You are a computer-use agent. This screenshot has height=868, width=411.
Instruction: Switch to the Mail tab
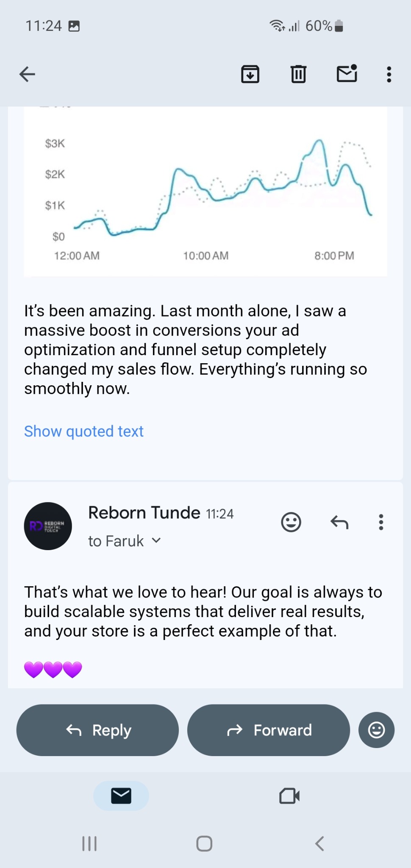121,796
